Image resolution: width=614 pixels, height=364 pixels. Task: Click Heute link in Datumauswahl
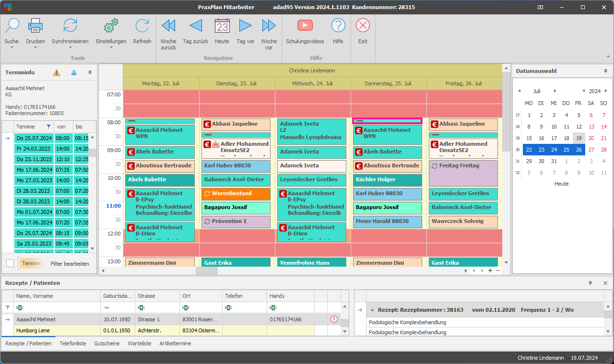click(561, 184)
